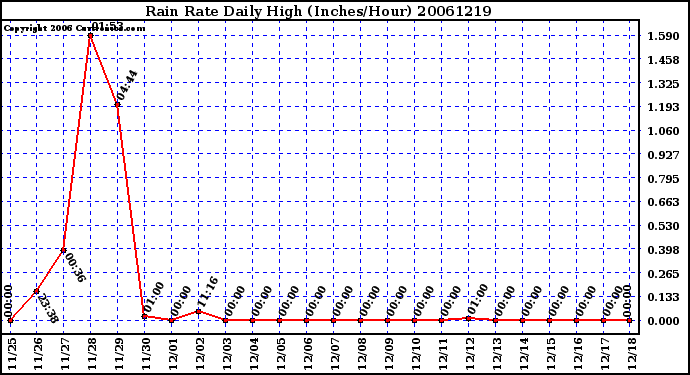Click the 04:44 time annotation

(127, 85)
